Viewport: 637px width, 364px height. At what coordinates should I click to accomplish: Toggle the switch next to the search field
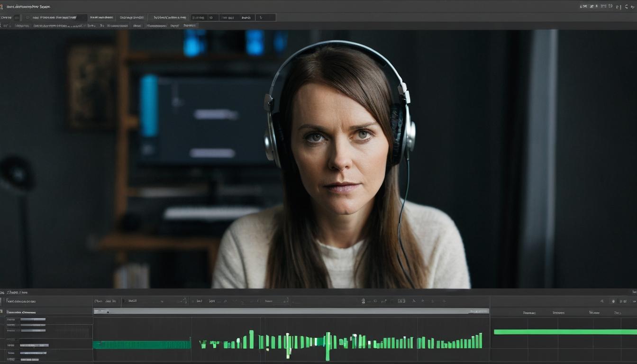tap(17, 17)
